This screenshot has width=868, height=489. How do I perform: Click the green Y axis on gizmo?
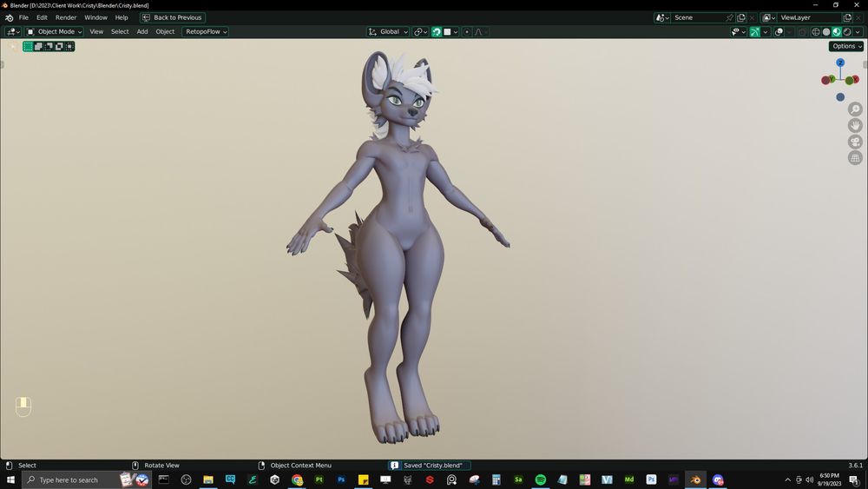click(832, 80)
